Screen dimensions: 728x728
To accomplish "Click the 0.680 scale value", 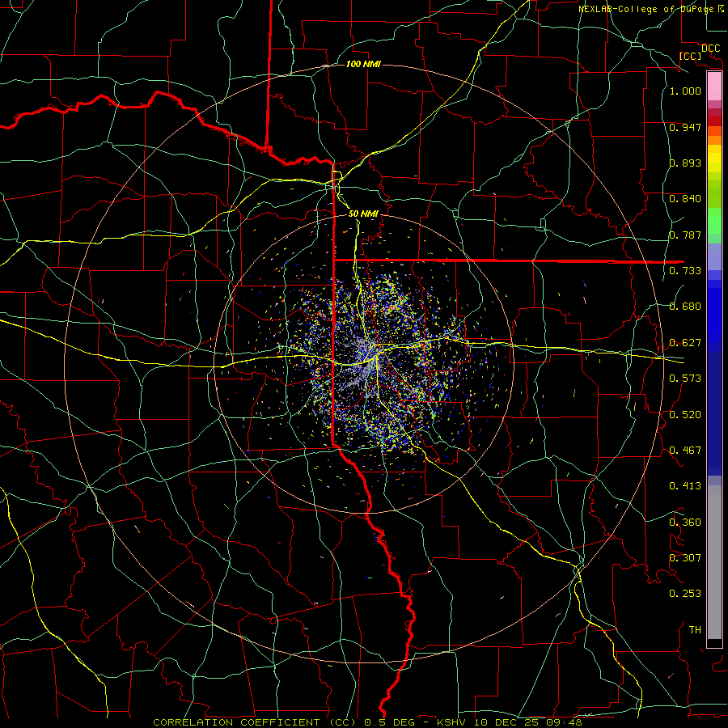I will 685,307.
